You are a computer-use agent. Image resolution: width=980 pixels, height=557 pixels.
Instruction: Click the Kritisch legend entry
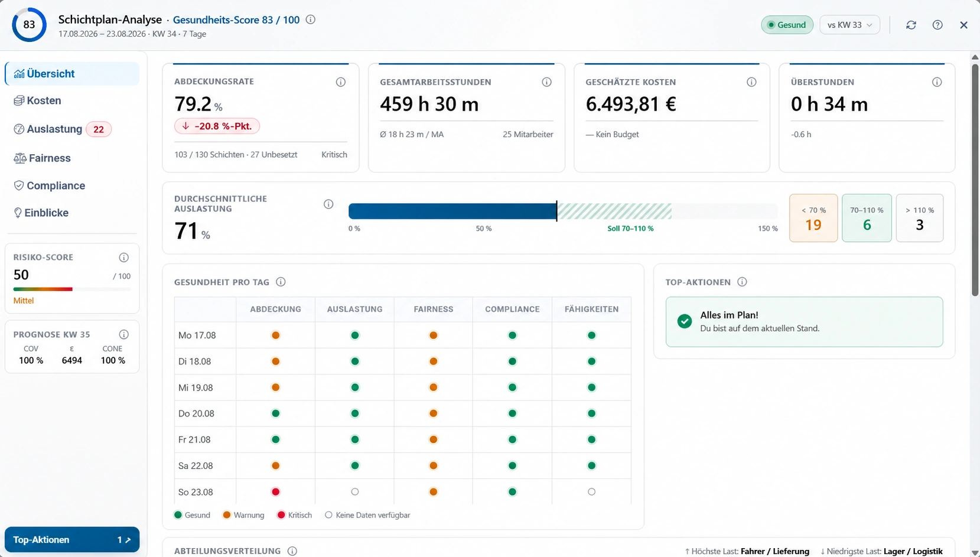294,515
